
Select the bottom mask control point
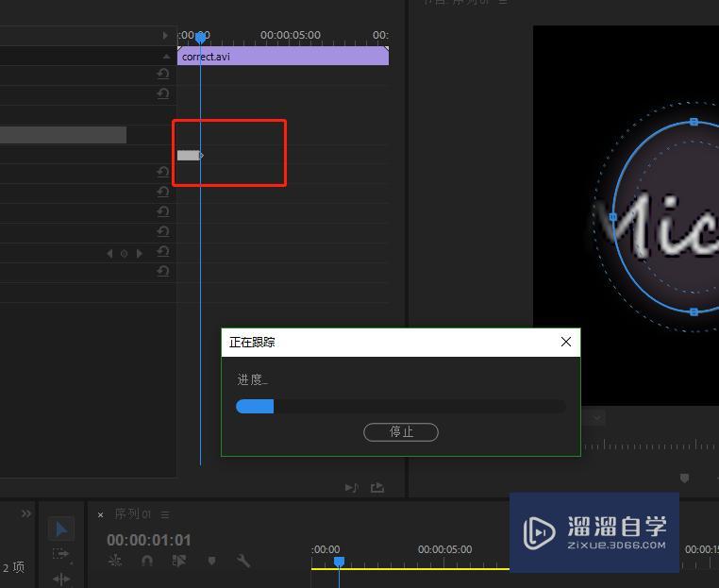(694, 311)
